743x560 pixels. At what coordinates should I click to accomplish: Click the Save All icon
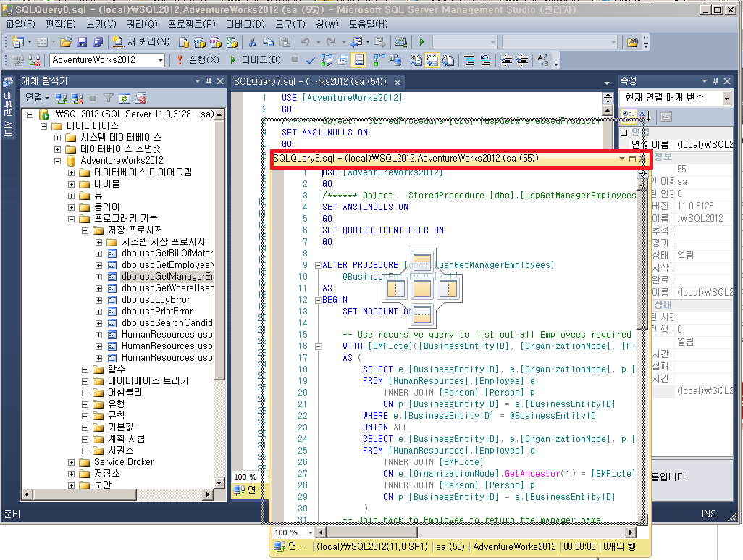click(x=98, y=42)
